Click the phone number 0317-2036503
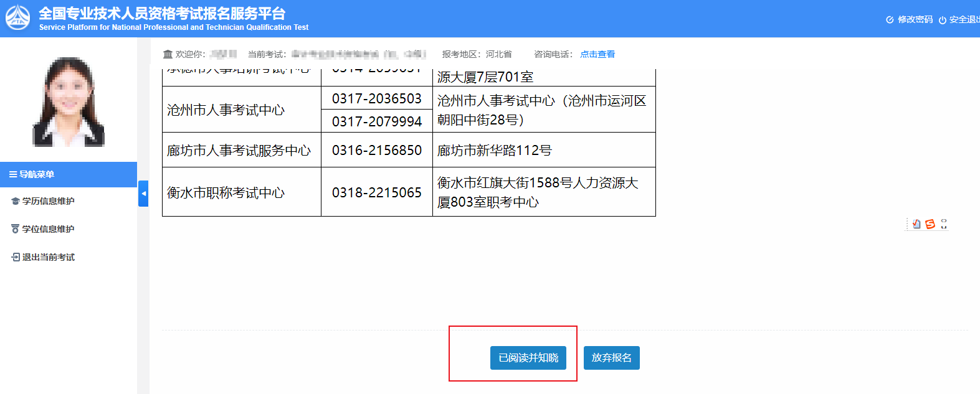The width and height of the screenshot is (980, 394). tap(376, 98)
